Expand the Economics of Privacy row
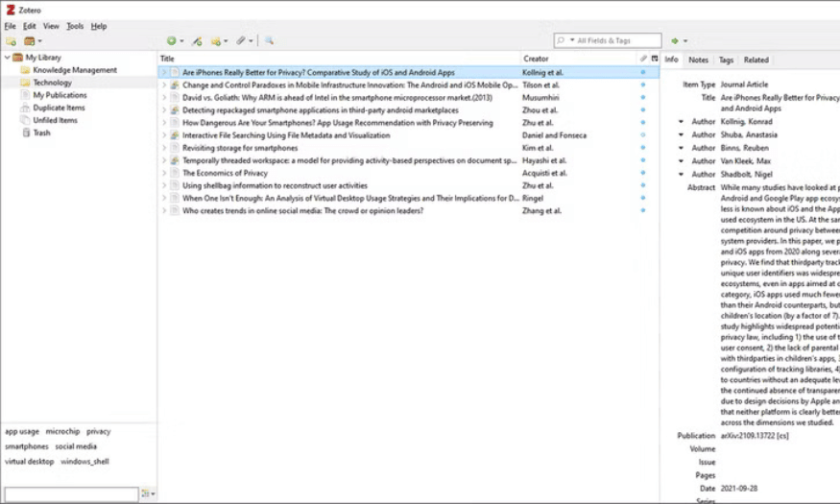Image resolution: width=840 pixels, height=504 pixels. pyautogui.click(x=164, y=173)
